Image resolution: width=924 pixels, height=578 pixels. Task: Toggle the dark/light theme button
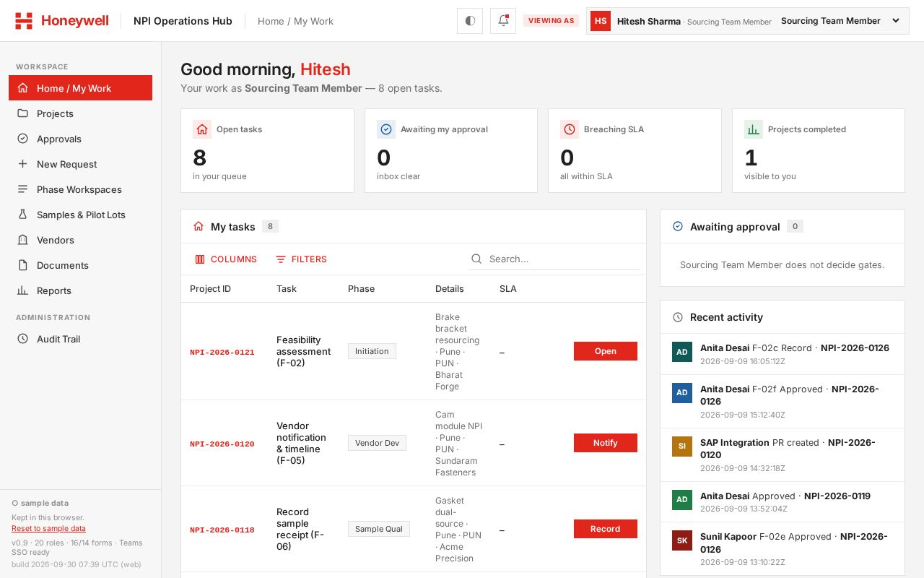(x=470, y=21)
